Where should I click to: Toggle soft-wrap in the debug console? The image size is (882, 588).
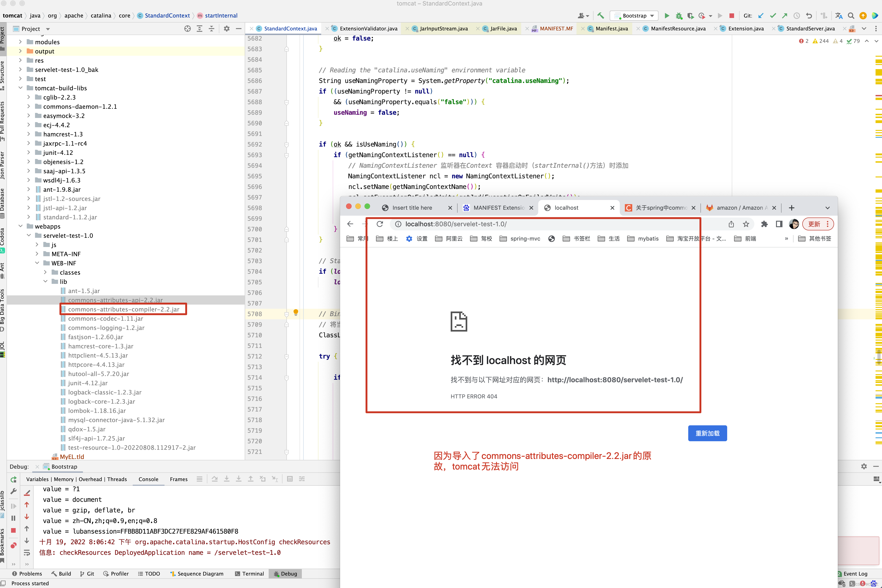27,553
